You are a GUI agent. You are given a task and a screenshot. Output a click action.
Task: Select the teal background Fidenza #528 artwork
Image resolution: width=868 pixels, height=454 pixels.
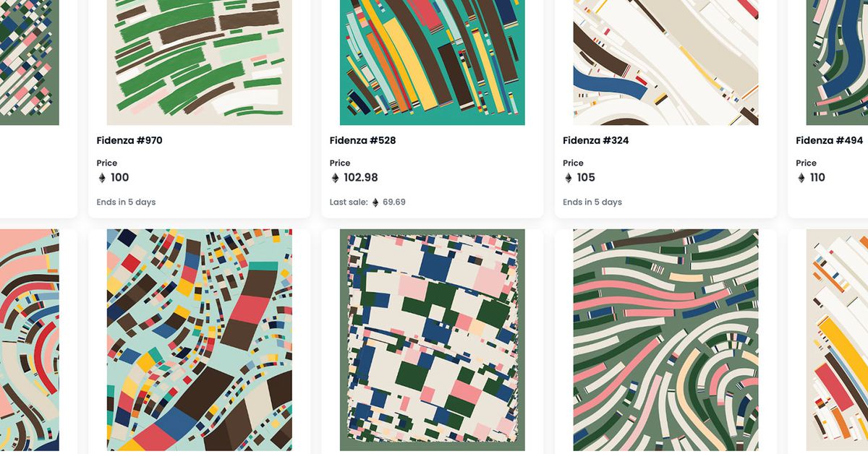[x=433, y=62]
